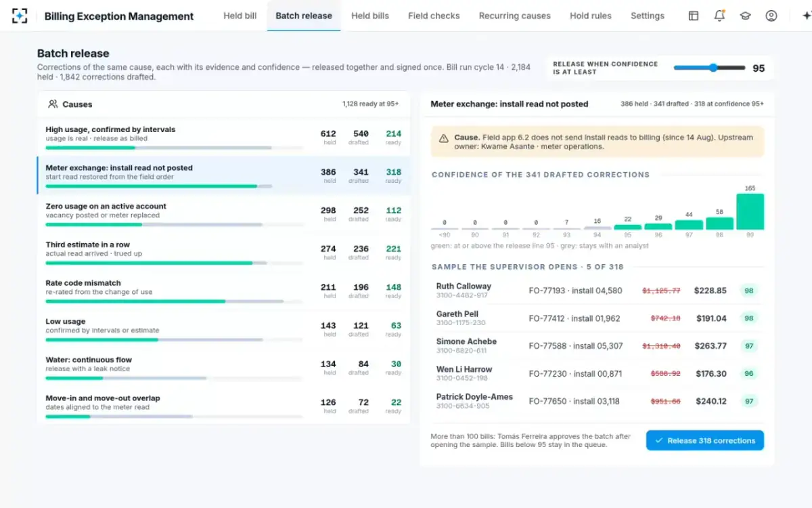The width and height of the screenshot is (812, 508).
Task: Select Zero usage on an active account cause
Action: 223,215
